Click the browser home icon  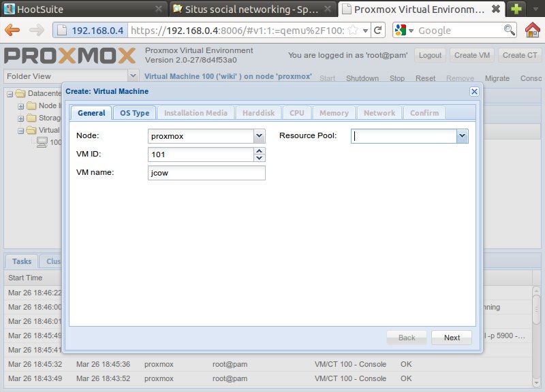[x=533, y=31]
